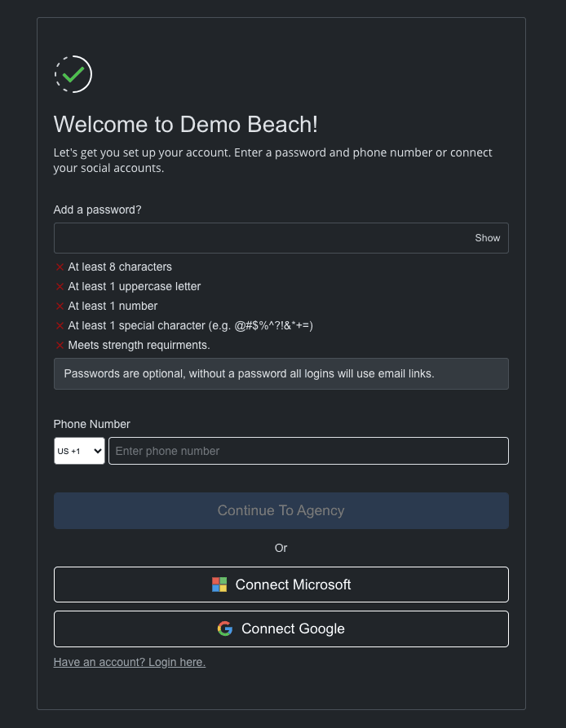The image size is (566, 728).
Task: Click red X beside special character requirement
Action: 60,325
